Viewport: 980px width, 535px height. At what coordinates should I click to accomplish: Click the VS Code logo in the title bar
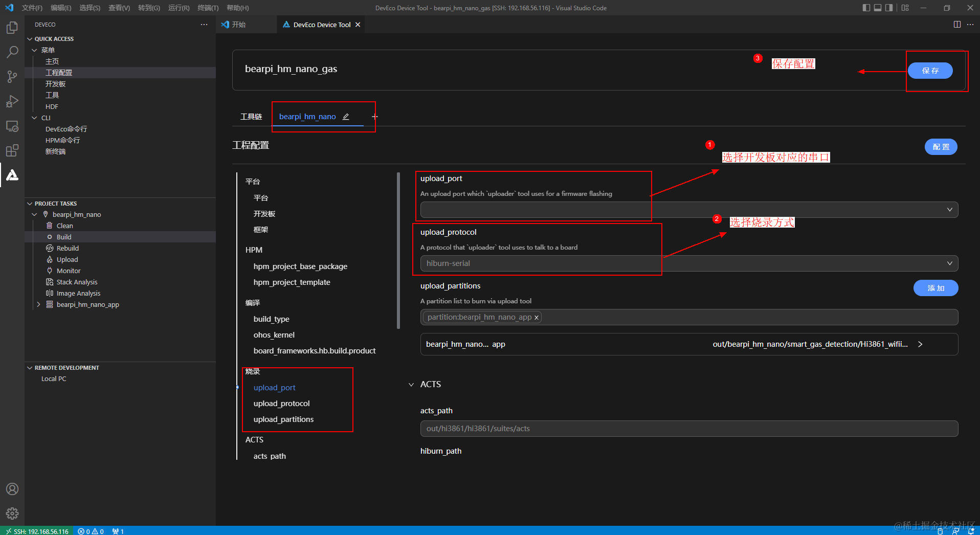tap(9, 8)
